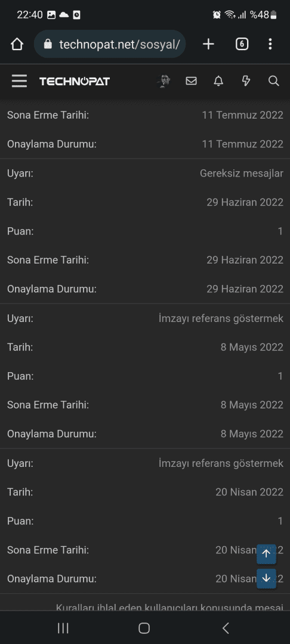This screenshot has width=290, height=644.
Task: Open the lightning bolt what's new icon
Action: pyautogui.click(x=246, y=81)
